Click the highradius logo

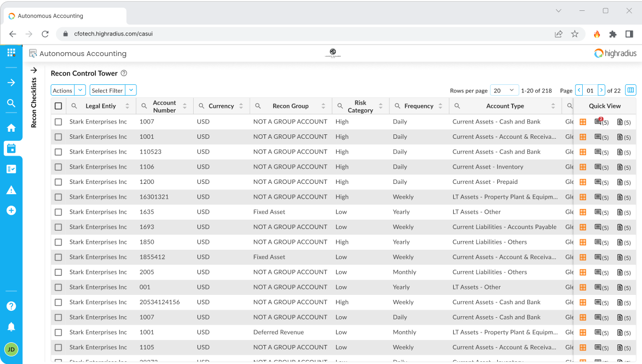click(x=615, y=53)
